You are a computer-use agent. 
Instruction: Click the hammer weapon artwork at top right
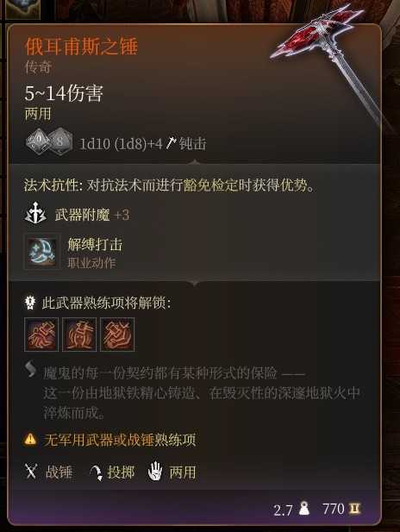[331, 63]
